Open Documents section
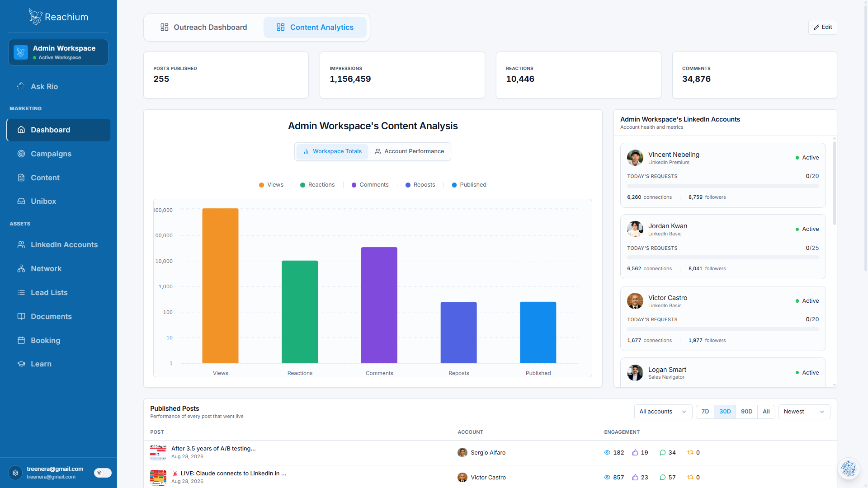The width and height of the screenshot is (868, 488). coord(58,316)
